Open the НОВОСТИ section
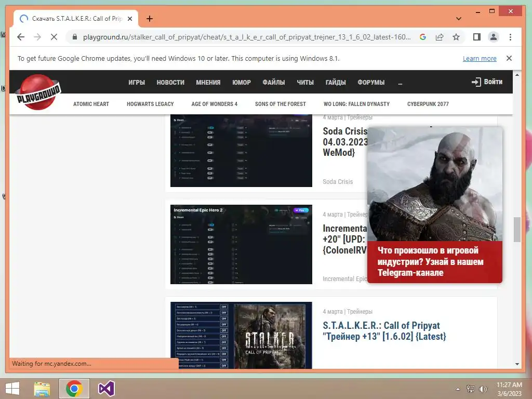The image size is (532, 399). point(170,83)
